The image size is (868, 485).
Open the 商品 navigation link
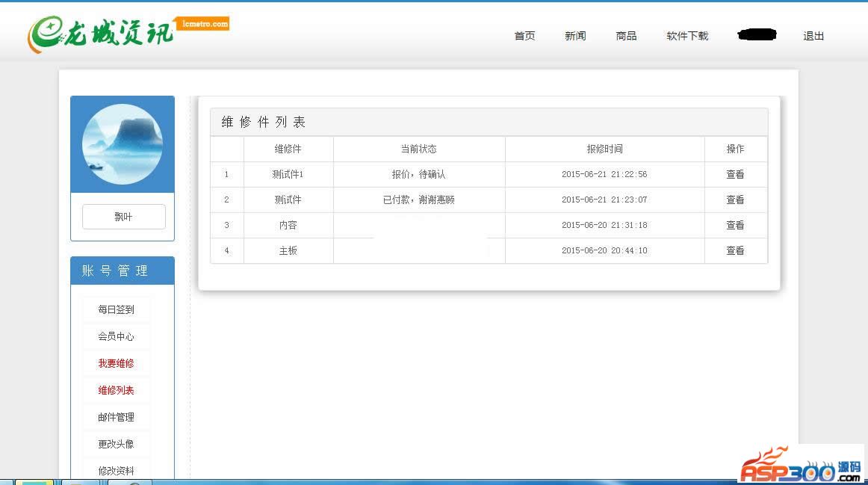(x=626, y=36)
